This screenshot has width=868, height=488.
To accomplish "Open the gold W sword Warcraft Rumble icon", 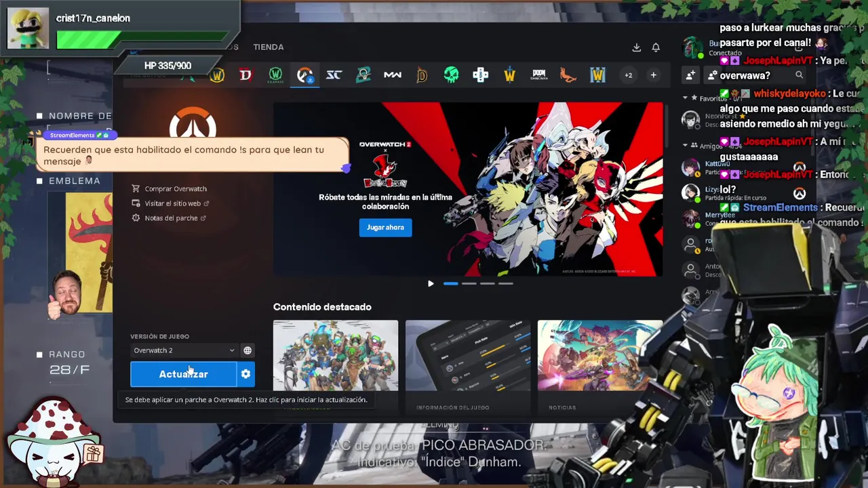I will click(509, 75).
